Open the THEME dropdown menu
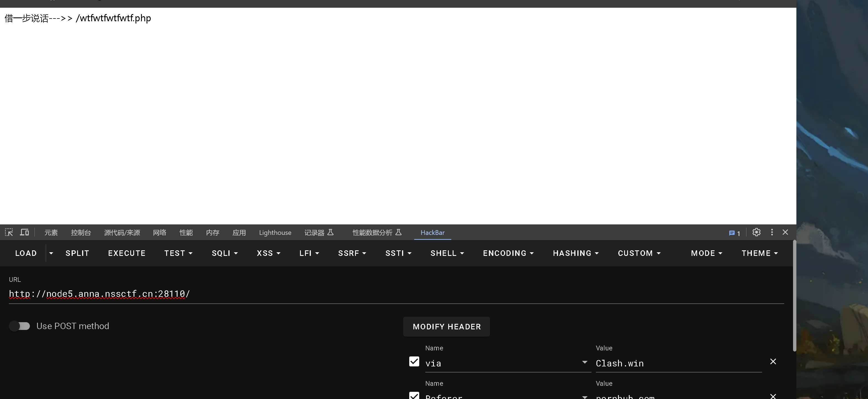This screenshot has width=868, height=399. tap(760, 253)
